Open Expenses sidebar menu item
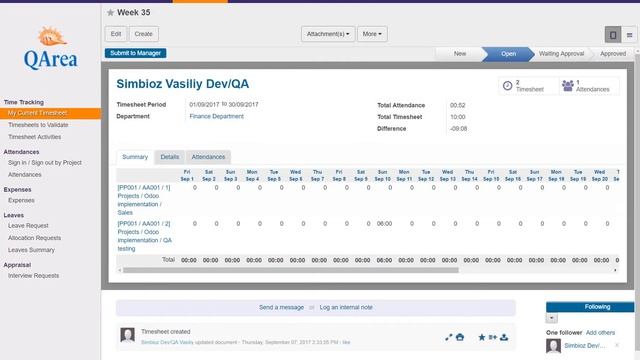The height and width of the screenshot is (360, 640). pos(21,200)
